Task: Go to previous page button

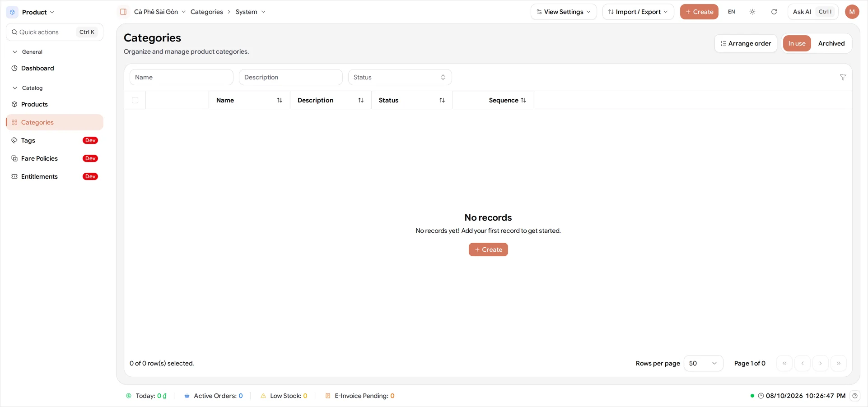Action: [x=803, y=363]
